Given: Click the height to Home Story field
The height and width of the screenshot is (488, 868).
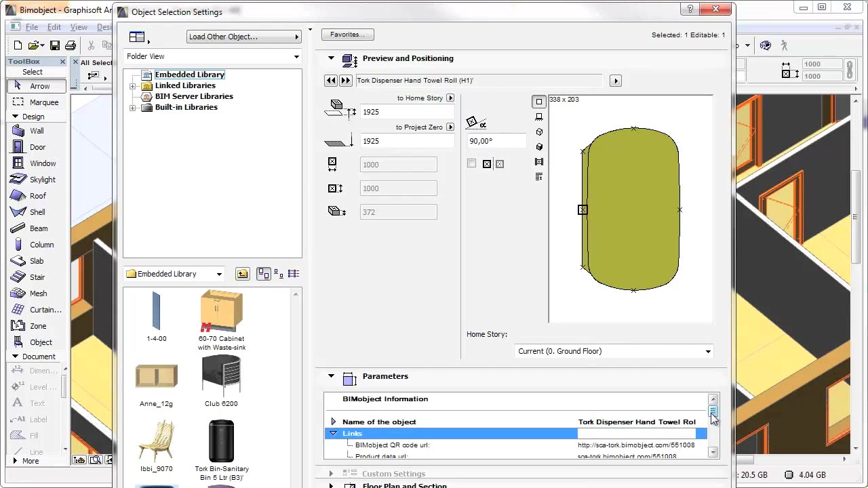Looking at the screenshot, I should [407, 112].
